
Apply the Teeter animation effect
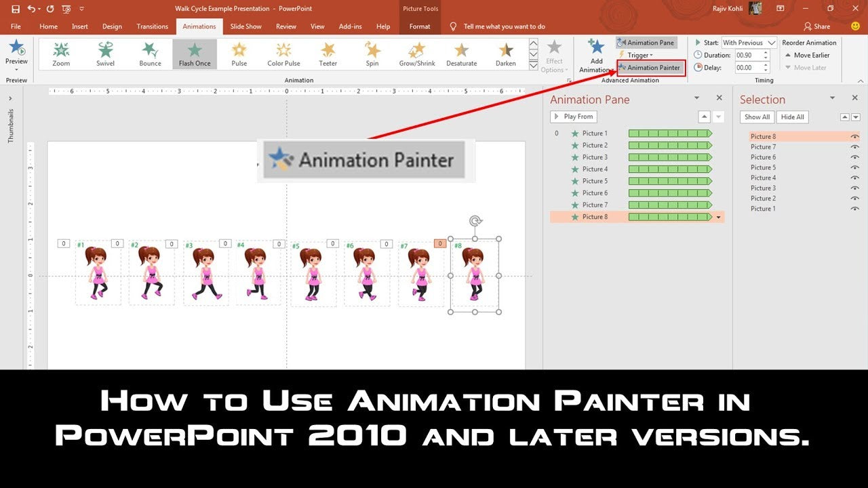pyautogui.click(x=328, y=53)
